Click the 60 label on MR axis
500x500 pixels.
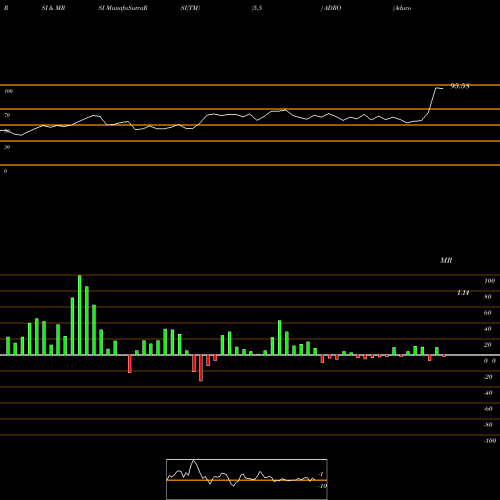(x=488, y=313)
